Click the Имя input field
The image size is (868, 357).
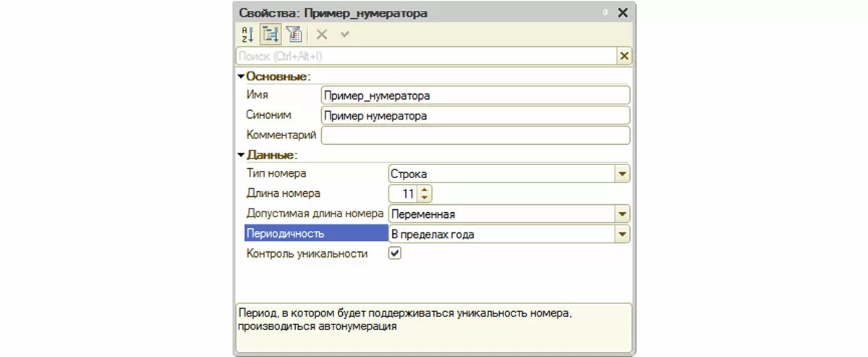point(475,95)
